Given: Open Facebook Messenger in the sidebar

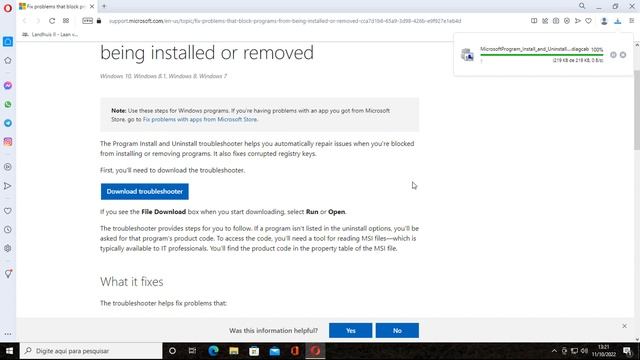Looking at the screenshot, I should click(8, 86).
